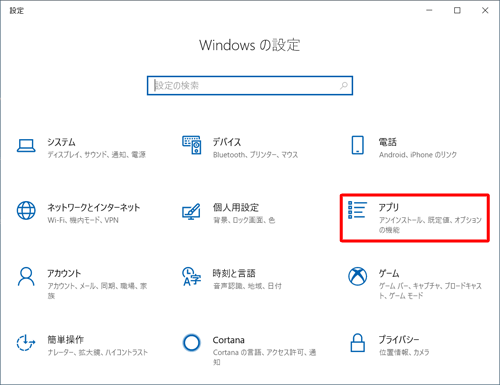Click description ゲーム バー、キャプチャ、ブロードキャスト
The height and width of the screenshot is (385, 500).
pyautogui.click(x=430, y=291)
